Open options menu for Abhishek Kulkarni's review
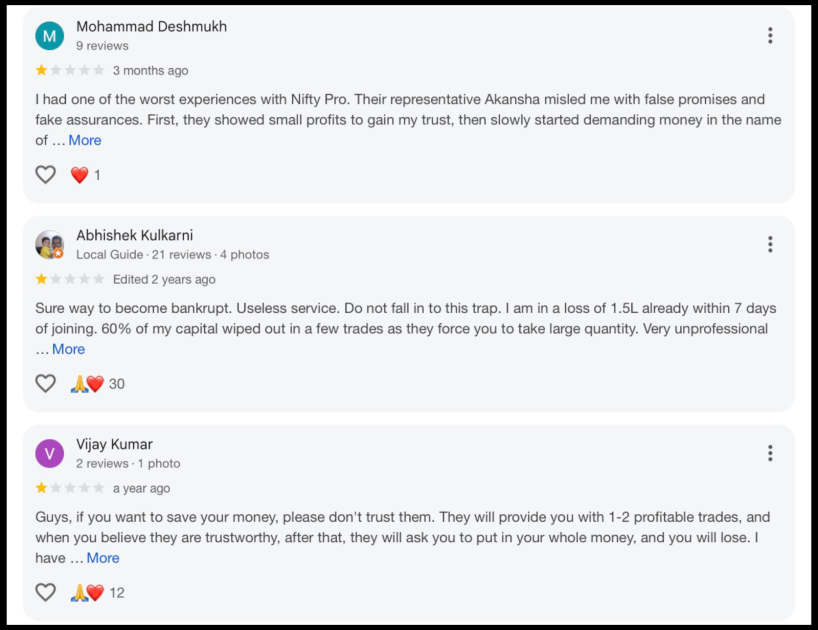Viewport: 818px width, 630px height. pyautogui.click(x=770, y=245)
